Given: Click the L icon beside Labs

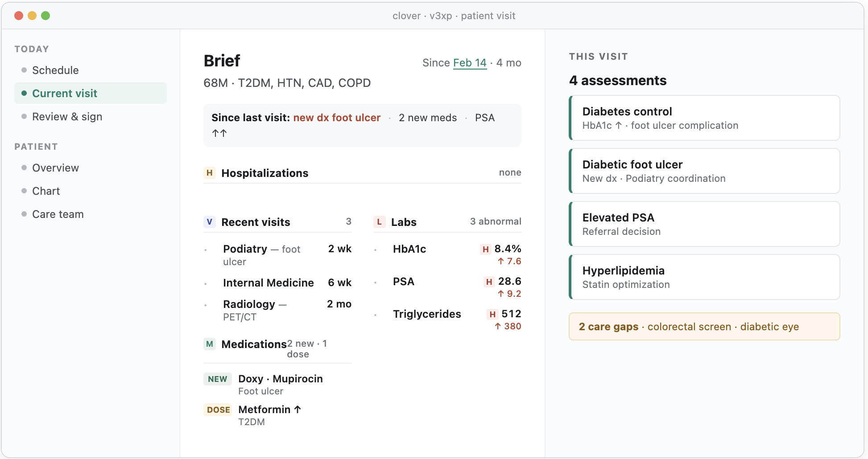Looking at the screenshot, I should coord(379,222).
